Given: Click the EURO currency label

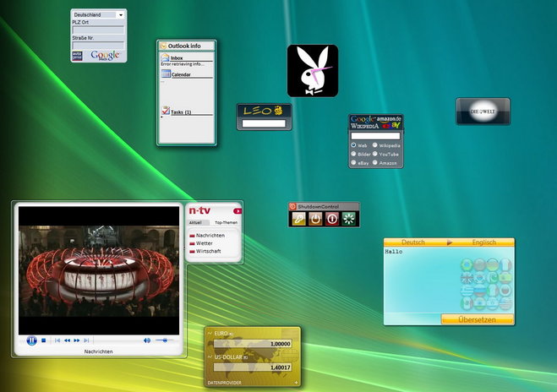Looking at the screenshot, I should click(221, 334).
